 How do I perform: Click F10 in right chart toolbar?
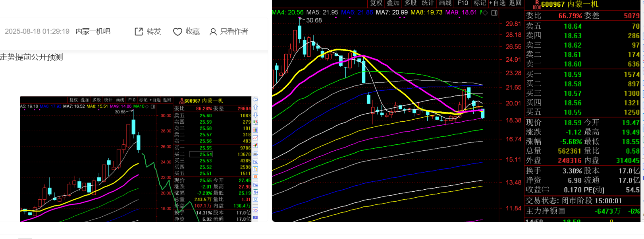[463, 3]
